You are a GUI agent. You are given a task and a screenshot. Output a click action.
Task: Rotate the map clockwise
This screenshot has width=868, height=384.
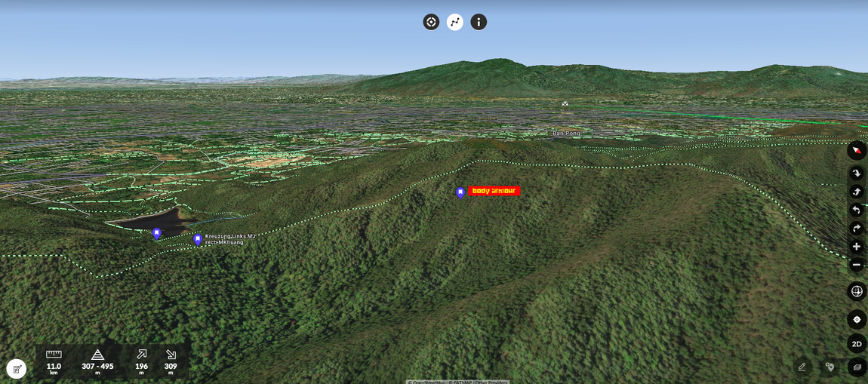tap(856, 229)
